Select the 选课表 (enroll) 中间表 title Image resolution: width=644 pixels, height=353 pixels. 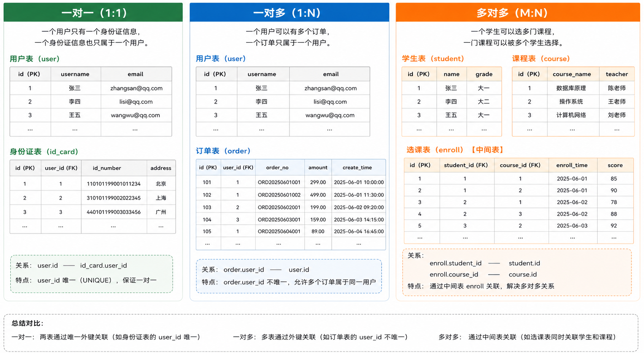coord(455,150)
